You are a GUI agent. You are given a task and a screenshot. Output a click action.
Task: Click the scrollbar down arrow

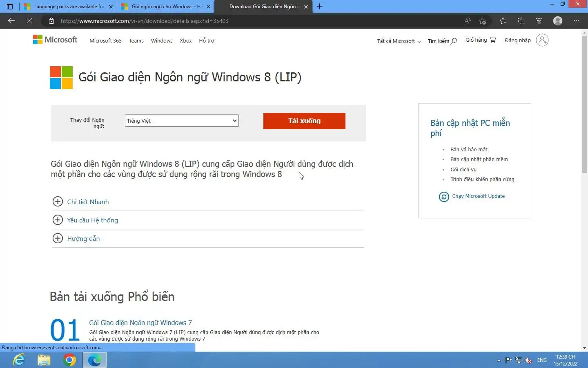(584, 348)
